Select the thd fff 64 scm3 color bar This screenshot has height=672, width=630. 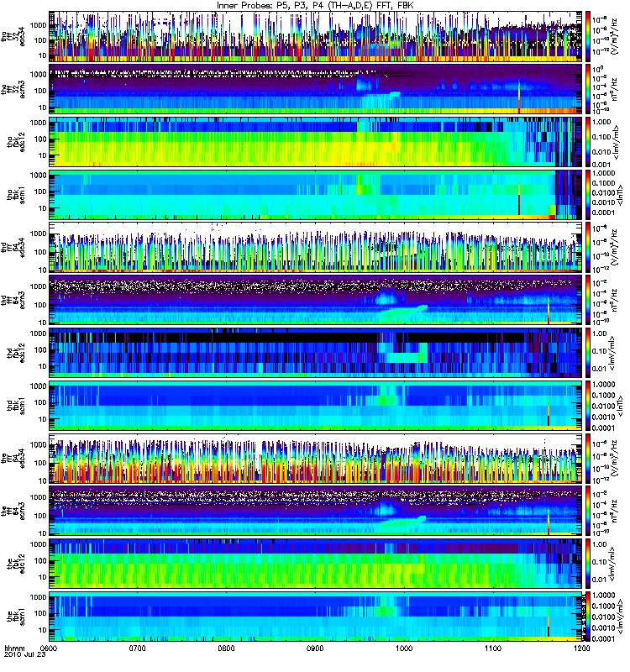[x=588, y=300]
